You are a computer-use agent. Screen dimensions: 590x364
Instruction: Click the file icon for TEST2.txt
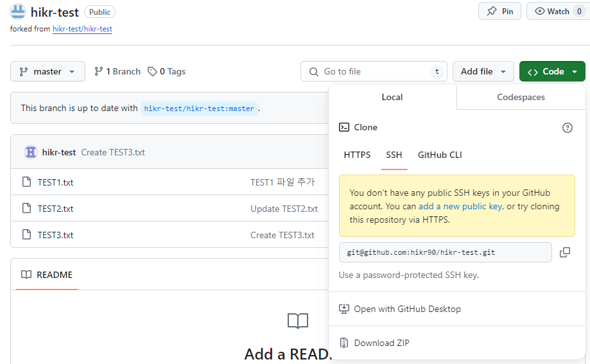27,208
